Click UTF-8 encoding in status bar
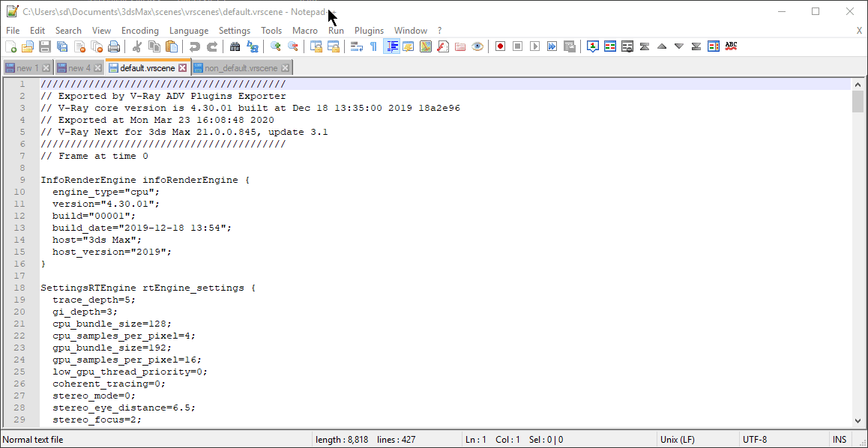The height and width of the screenshot is (448, 868). click(755, 441)
